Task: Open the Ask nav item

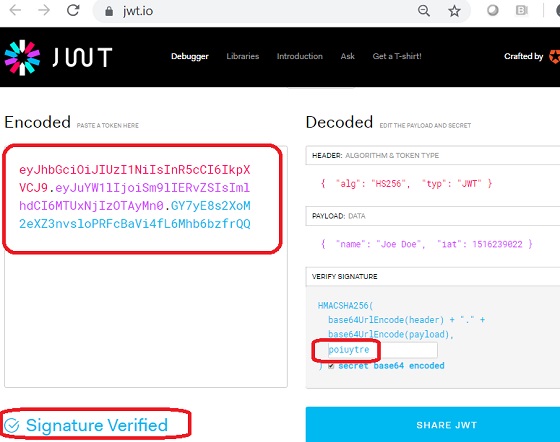Action: click(348, 56)
